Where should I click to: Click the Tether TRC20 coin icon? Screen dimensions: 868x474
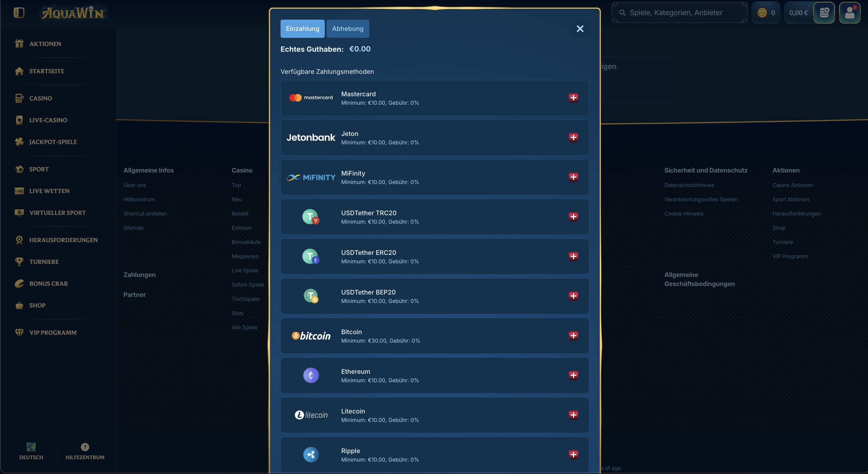coord(311,217)
